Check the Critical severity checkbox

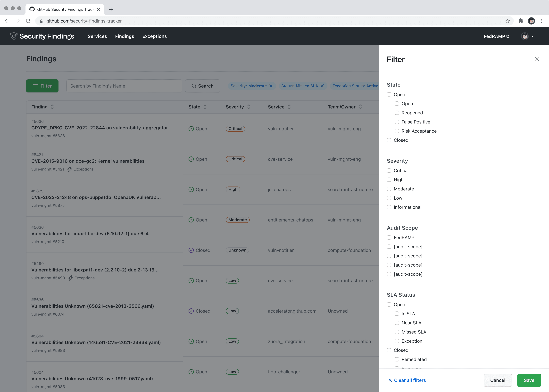pos(389,171)
